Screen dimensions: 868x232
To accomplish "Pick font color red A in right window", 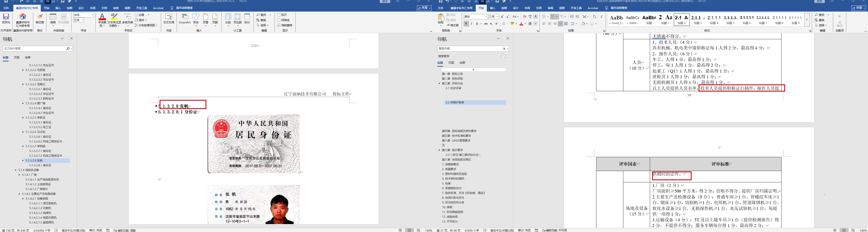I will click(x=521, y=24).
